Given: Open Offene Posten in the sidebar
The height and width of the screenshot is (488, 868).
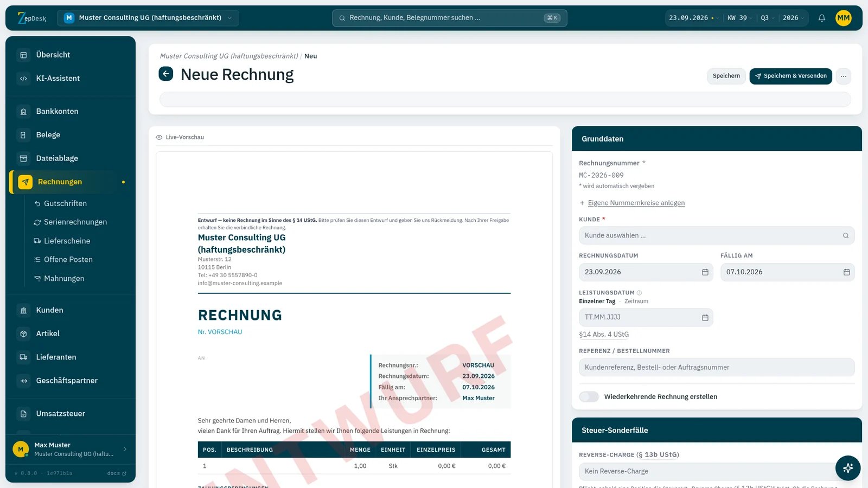Looking at the screenshot, I should coord(68,260).
